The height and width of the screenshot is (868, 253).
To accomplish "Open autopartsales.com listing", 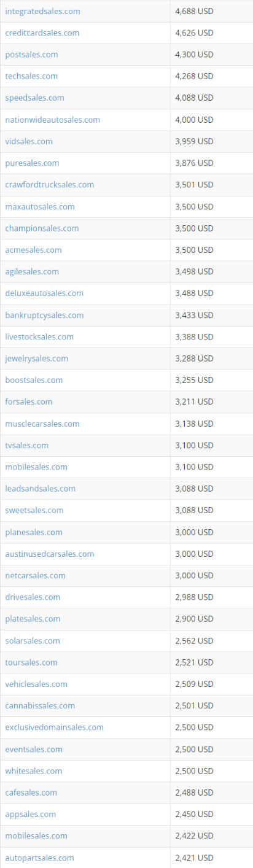I will click(39, 858).
